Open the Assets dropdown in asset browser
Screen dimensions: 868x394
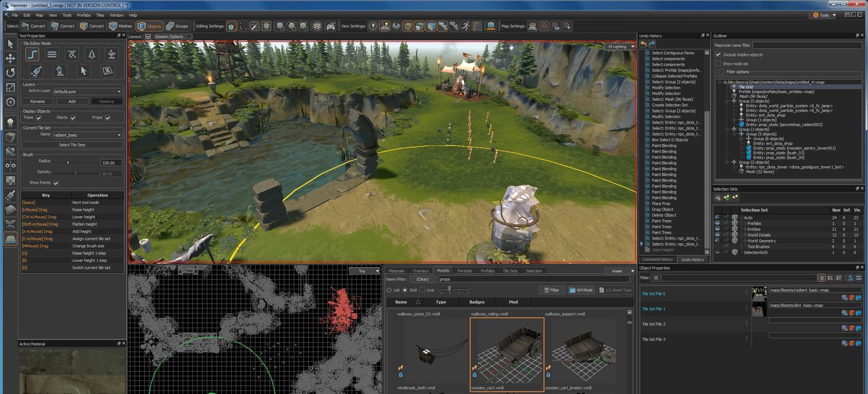point(620,271)
